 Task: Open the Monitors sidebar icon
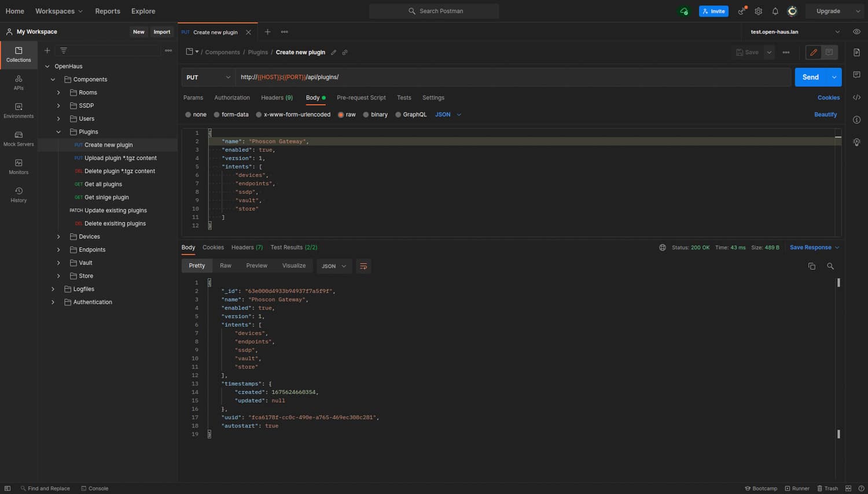pyautogui.click(x=19, y=167)
